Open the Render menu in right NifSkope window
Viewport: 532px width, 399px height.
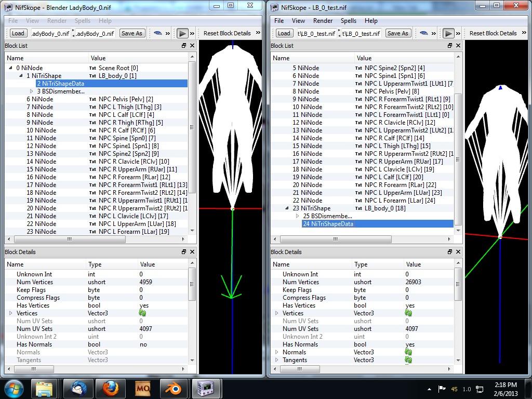click(323, 21)
